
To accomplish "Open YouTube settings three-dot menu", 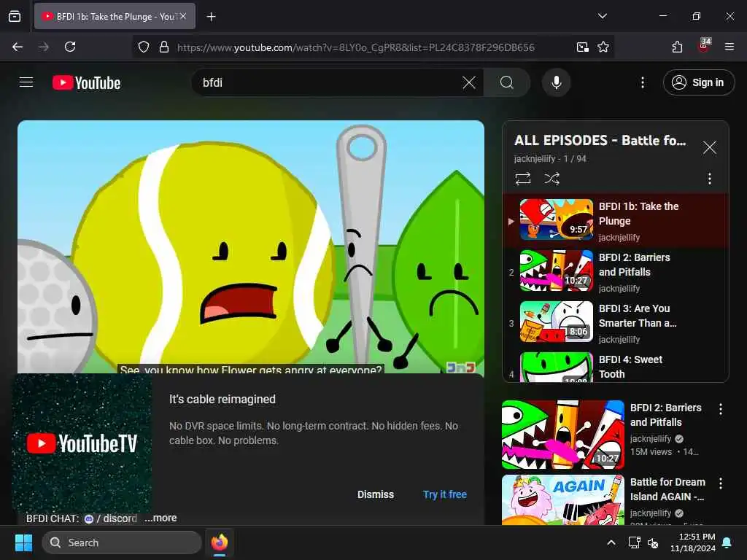I will (x=643, y=83).
